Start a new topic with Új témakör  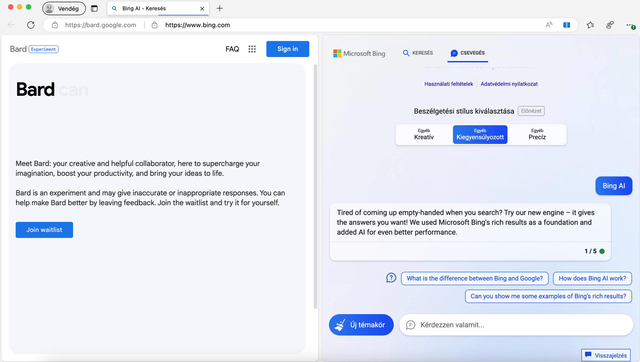point(361,325)
